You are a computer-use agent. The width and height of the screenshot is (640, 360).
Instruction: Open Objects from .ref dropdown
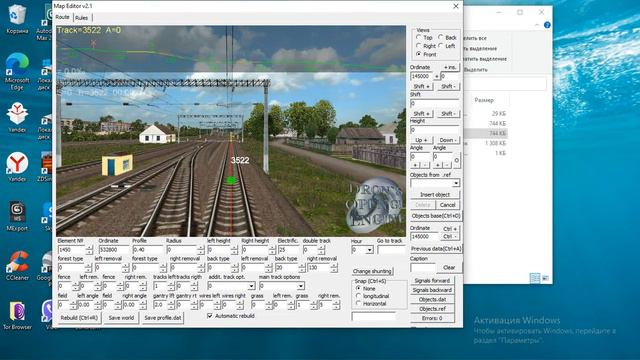pos(456,183)
